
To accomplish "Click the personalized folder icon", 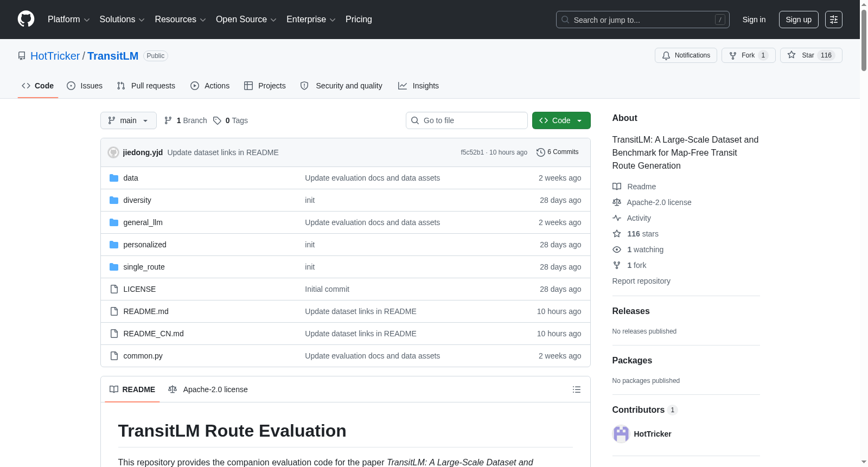I will tap(114, 245).
